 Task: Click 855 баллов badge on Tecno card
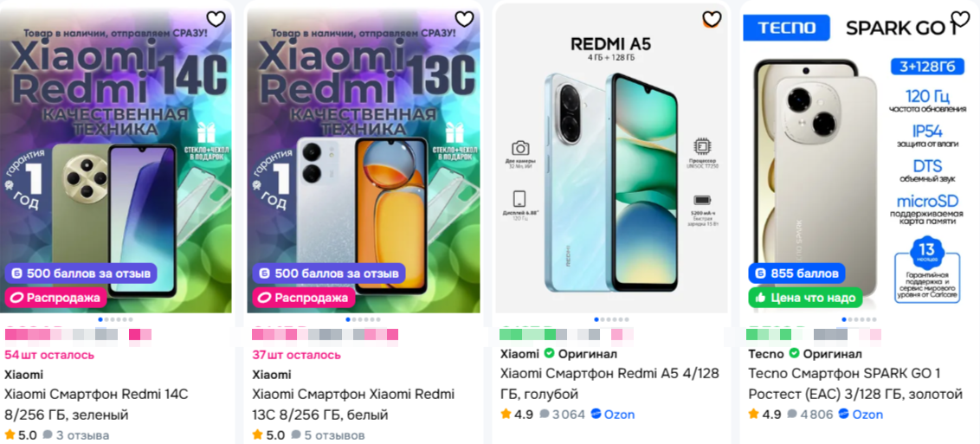click(x=796, y=273)
